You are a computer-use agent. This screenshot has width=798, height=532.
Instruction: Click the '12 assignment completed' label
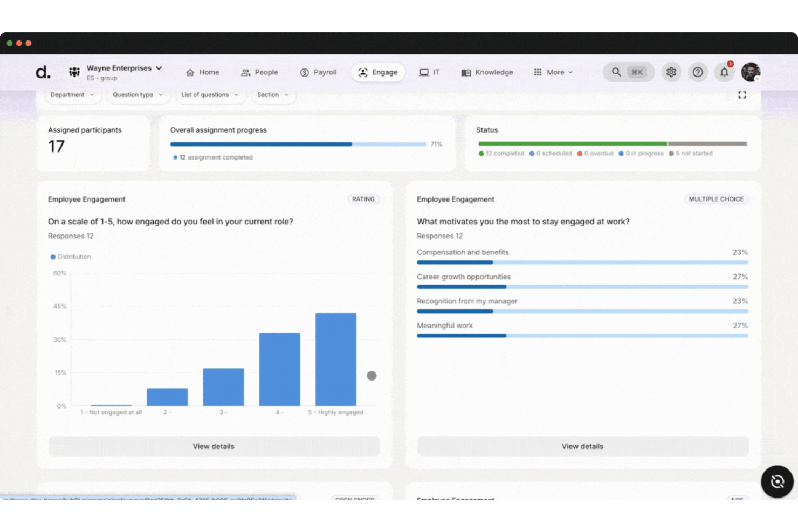213,157
